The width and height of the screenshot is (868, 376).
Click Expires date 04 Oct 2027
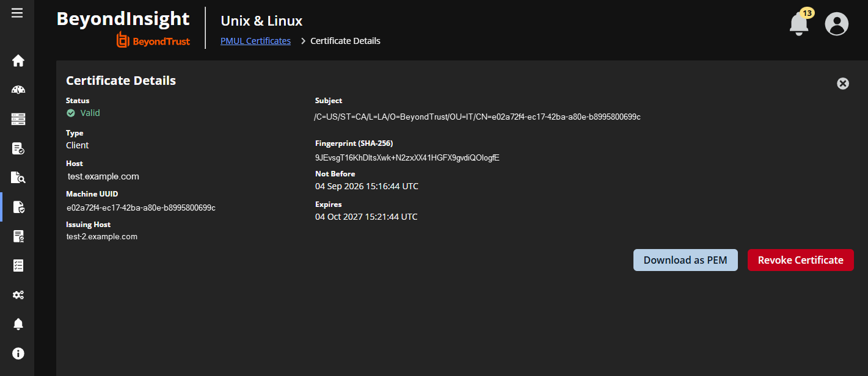(367, 217)
